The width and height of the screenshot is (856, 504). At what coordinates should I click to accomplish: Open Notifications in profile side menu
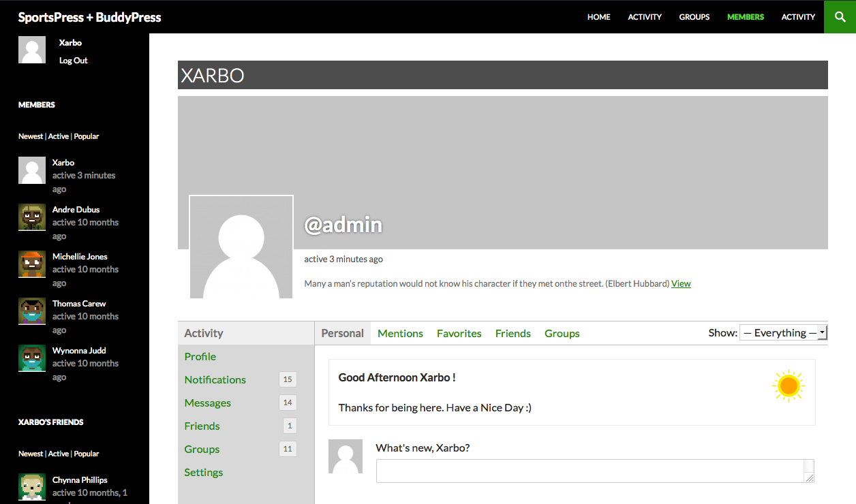215,379
